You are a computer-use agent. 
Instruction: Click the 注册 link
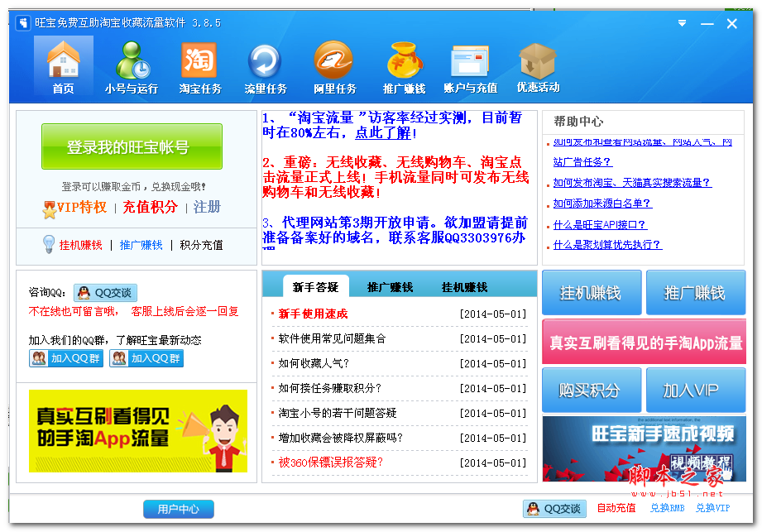pos(207,207)
